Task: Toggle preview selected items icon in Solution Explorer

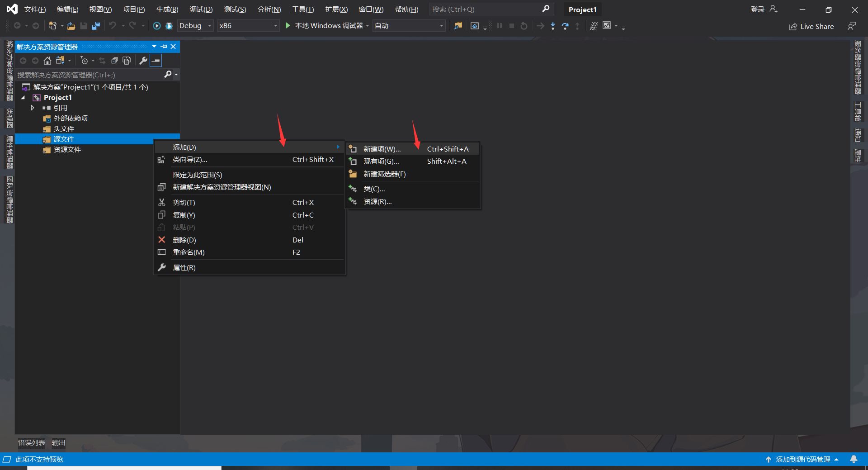Action: pos(156,60)
